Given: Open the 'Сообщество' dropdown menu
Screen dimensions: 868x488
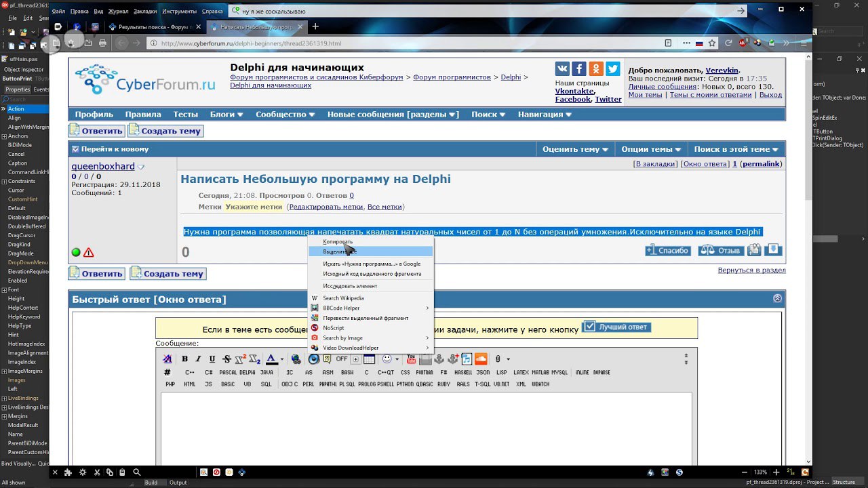Looking at the screenshot, I should pyautogui.click(x=285, y=115).
